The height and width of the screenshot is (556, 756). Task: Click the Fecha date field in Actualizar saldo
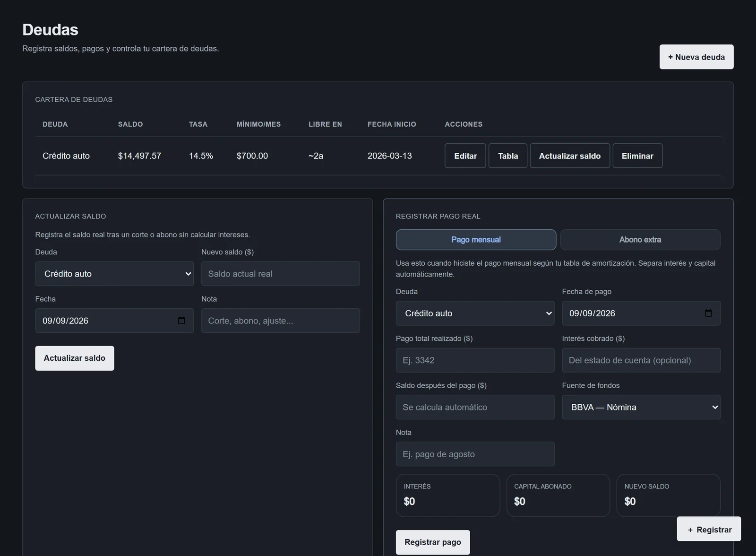(x=114, y=321)
